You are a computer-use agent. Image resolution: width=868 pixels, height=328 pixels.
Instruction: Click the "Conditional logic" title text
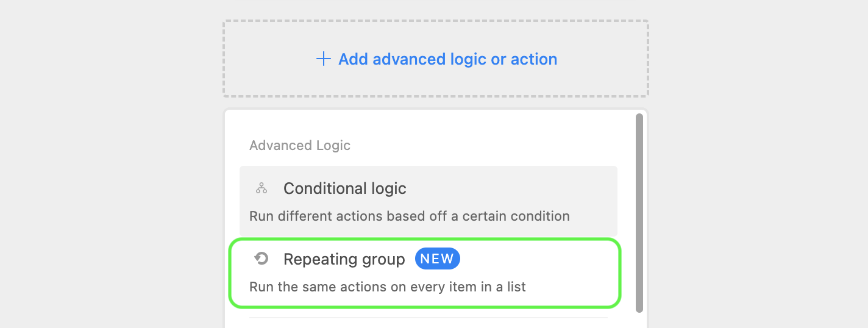click(345, 188)
